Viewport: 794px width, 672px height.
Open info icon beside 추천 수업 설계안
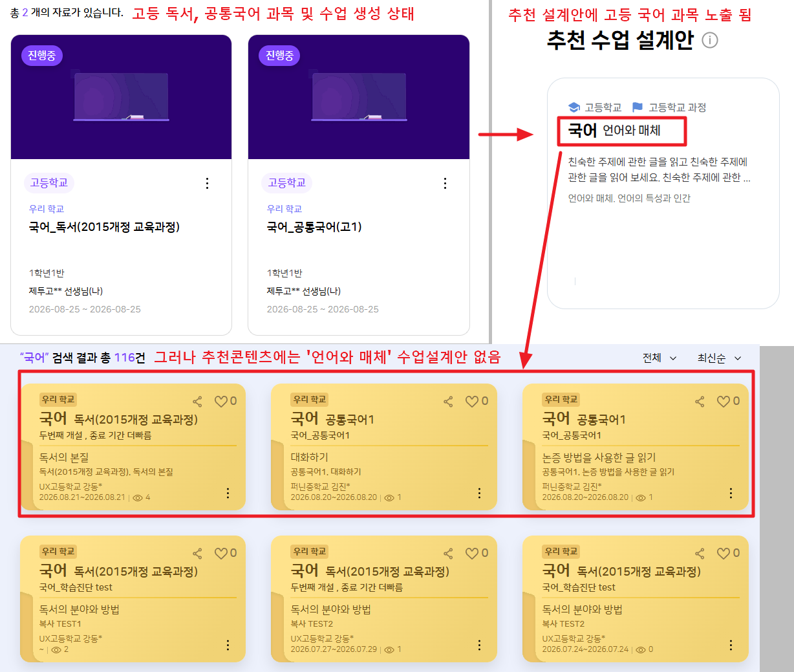(x=710, y=41)
